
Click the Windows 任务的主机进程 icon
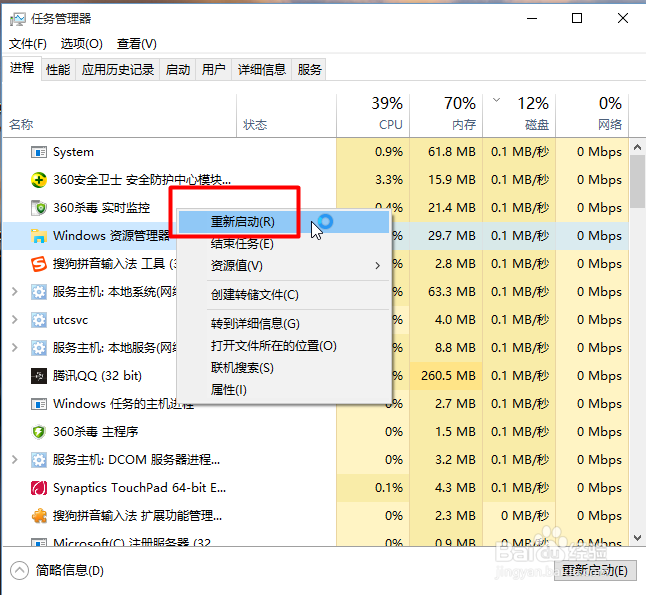pyautogui.click(x=39, y=404)
